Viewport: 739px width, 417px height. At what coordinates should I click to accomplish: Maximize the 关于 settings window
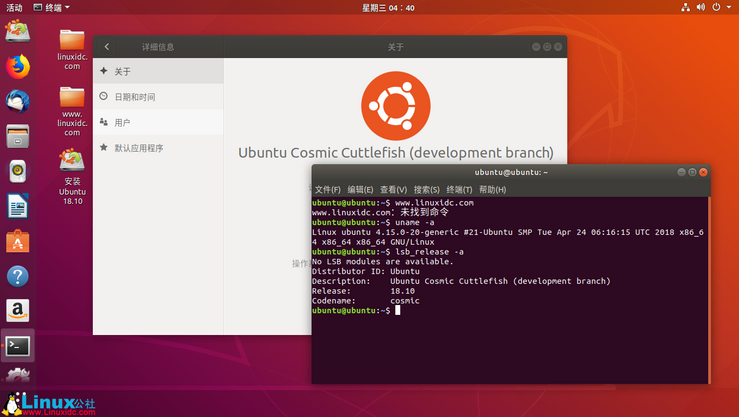tap(547, 47)
